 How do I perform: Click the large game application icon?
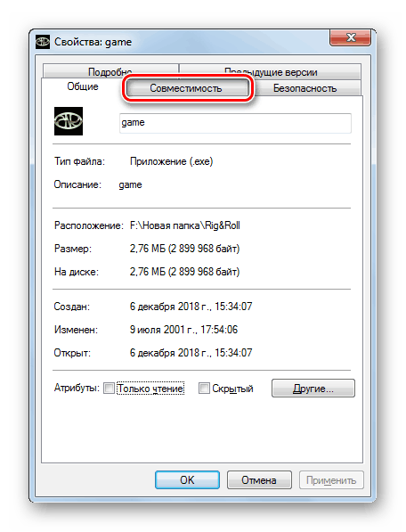(69, 121)
